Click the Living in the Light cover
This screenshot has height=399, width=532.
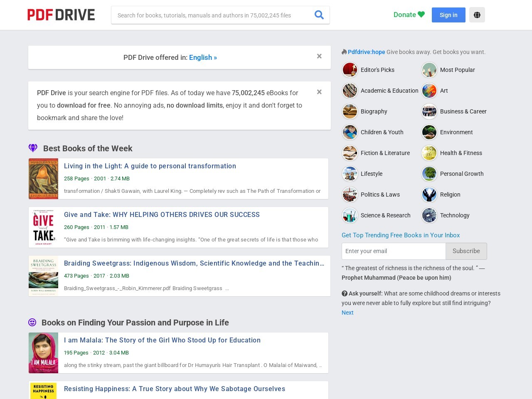(43, 179)
